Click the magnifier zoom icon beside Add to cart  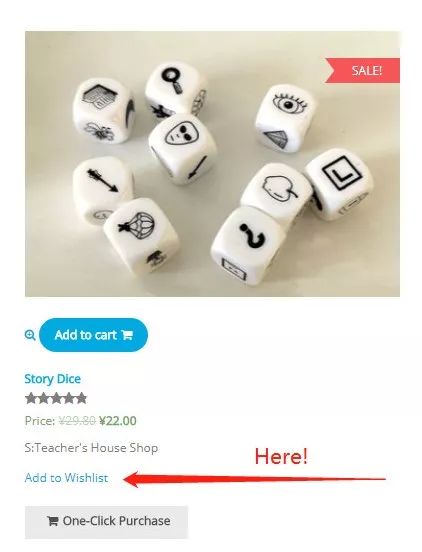coord(30,335)
